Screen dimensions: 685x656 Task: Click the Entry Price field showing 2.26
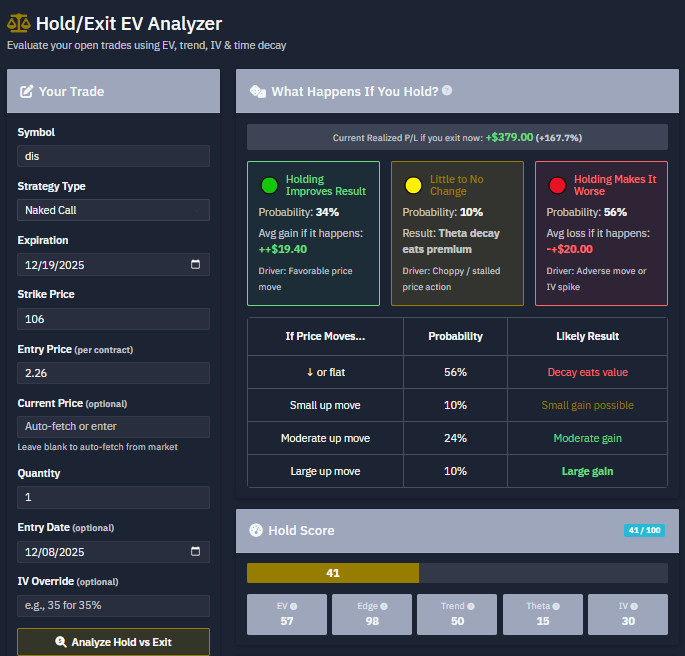click(113, 373)
